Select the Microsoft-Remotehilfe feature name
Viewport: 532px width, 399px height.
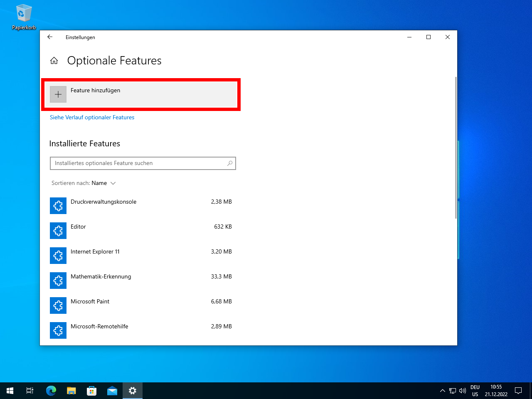tap(99, 327)
